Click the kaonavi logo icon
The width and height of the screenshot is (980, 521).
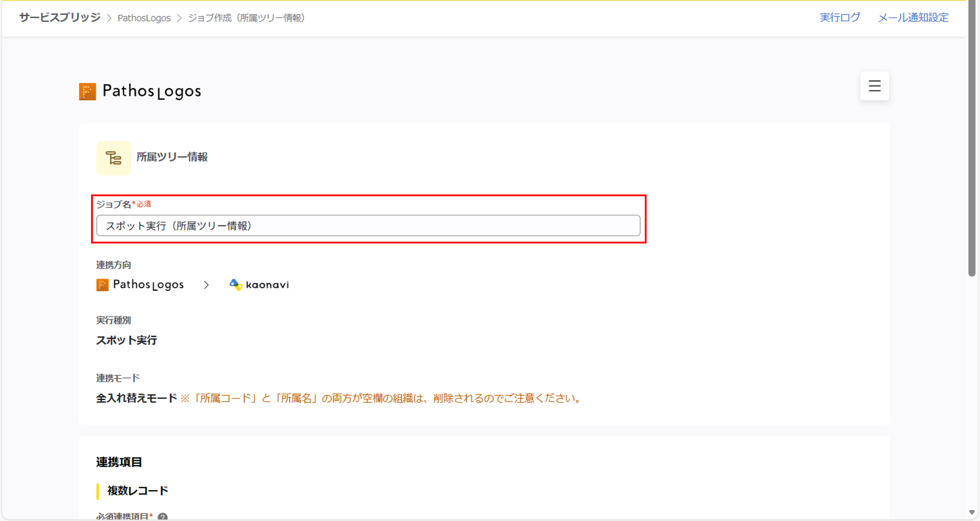tap(236, 284)
